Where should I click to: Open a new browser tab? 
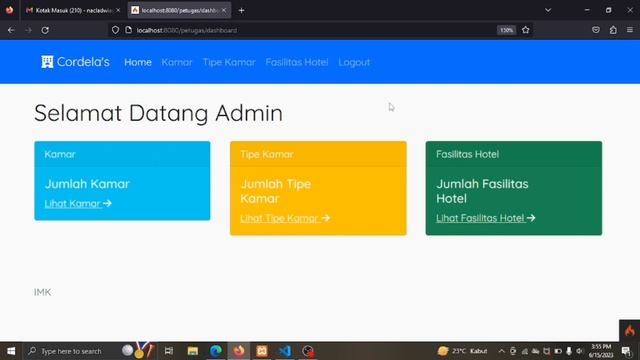241,10
